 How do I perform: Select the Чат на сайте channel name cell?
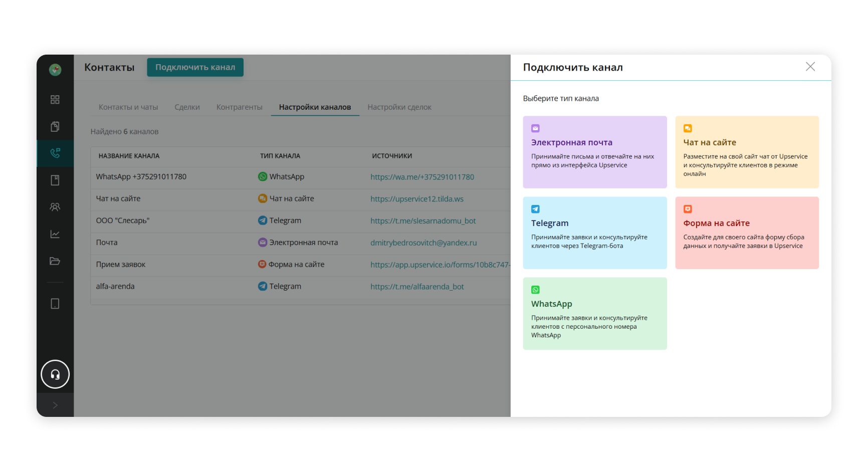[x=118, y=199]
